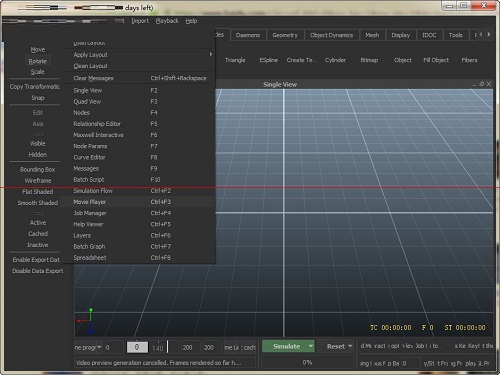Viewport: 500px width, 375px height.
Task: Open the Nodes panel from the menu
Action: pos(139,113)
